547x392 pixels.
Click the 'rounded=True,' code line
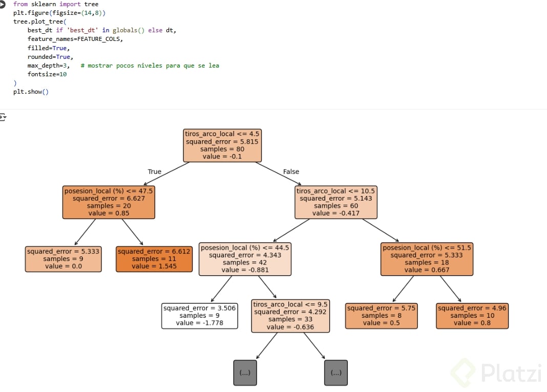50,57
